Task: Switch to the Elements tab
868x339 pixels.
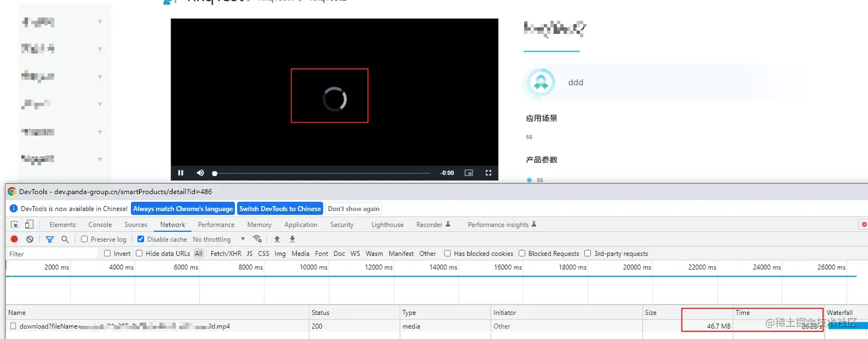Action: point(63,225)
